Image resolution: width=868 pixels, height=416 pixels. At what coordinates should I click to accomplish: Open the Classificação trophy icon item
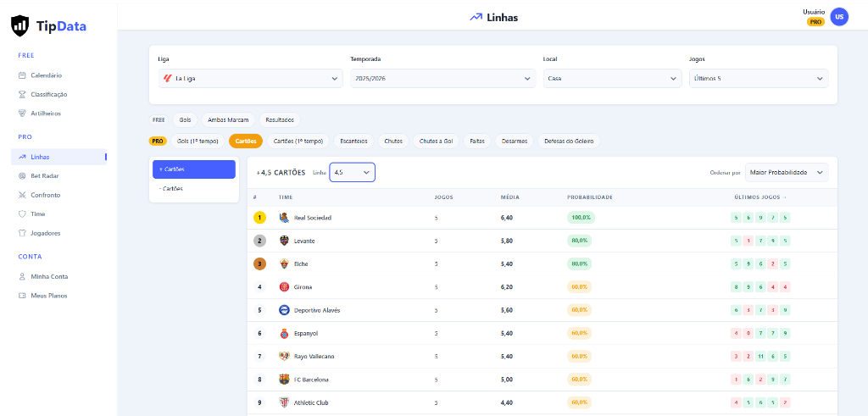22,95
